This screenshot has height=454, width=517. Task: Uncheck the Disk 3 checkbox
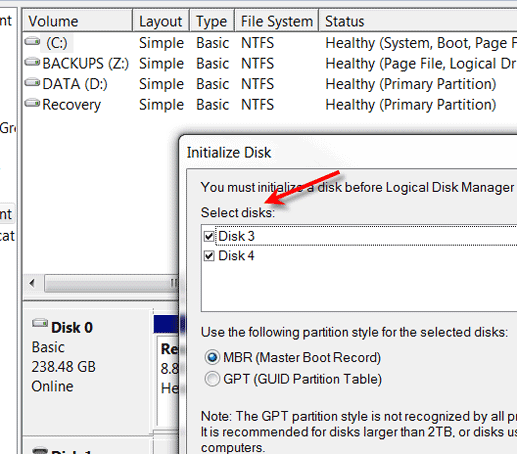tap(209, 236)
